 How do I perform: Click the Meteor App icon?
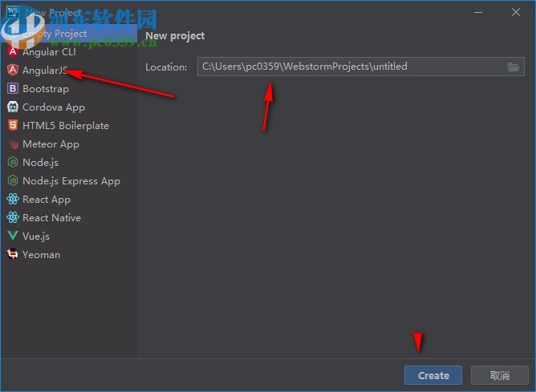(x=13, y=143)
